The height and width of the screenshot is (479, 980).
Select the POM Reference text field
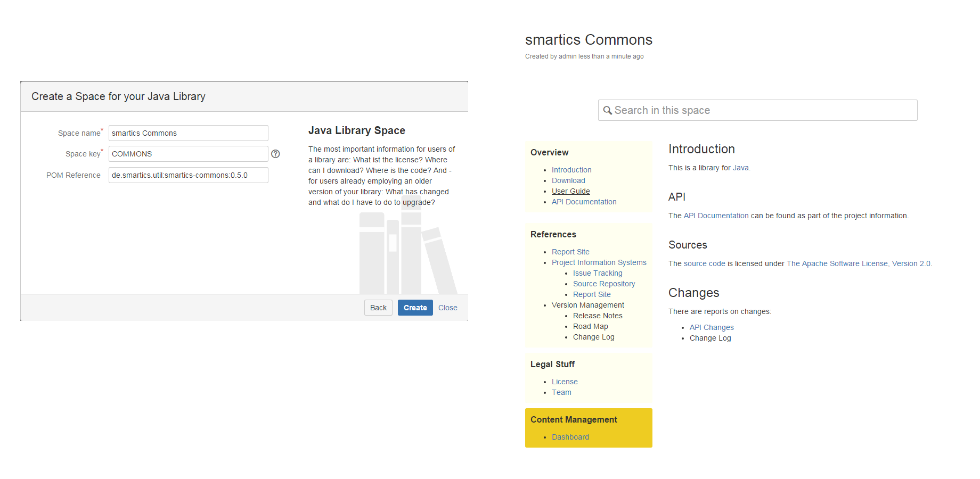point(188,175)
